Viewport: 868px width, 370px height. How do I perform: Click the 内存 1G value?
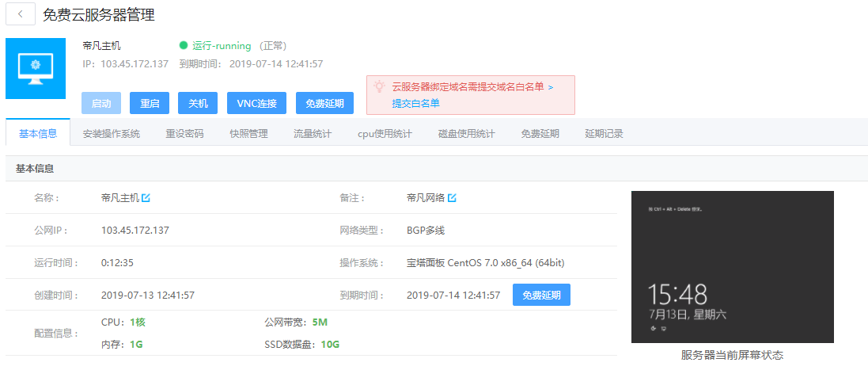136,345
